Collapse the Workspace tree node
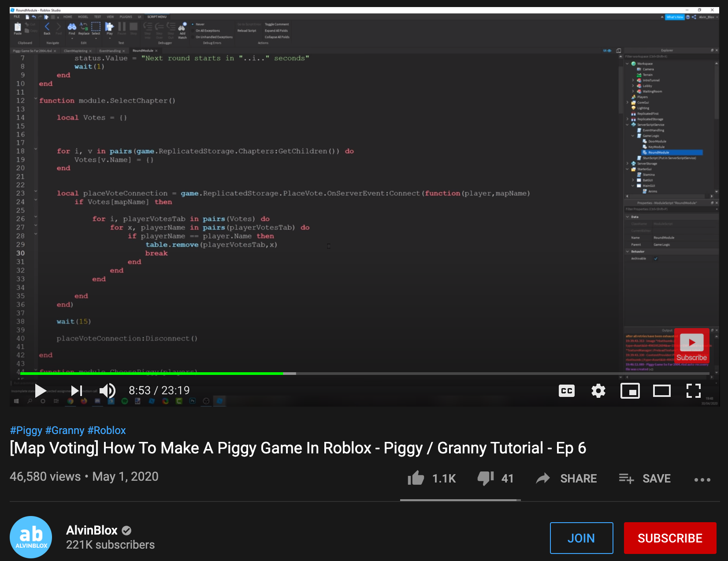 628,64
